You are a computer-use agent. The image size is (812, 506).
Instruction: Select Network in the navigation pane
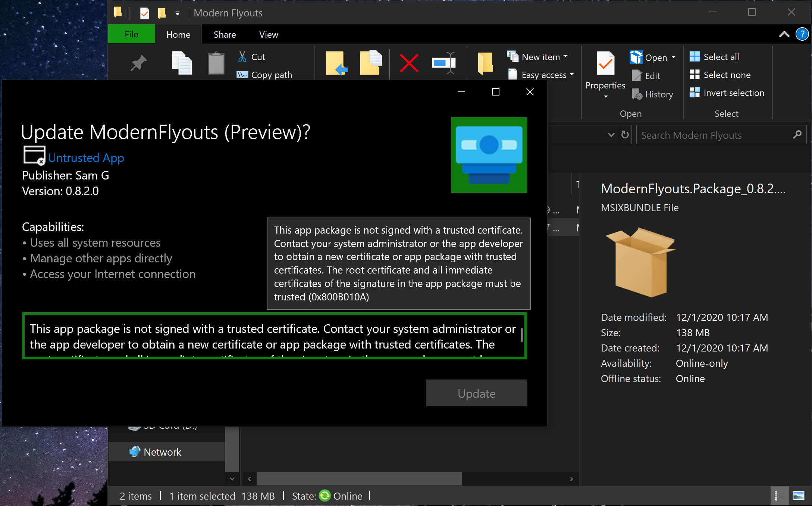[x=167, y=452]
